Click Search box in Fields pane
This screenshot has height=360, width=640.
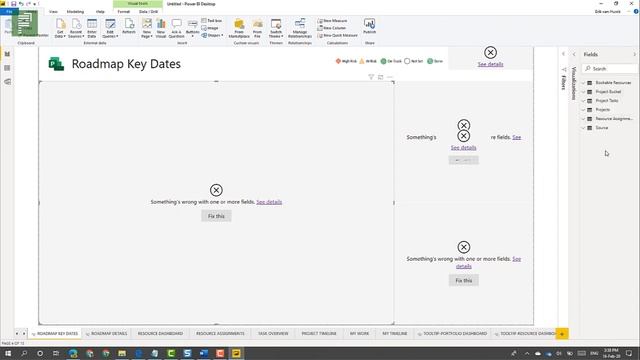tap(610, 69)
